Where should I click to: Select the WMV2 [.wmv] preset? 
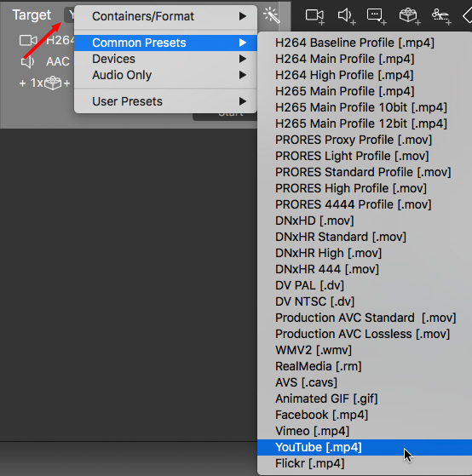click(365, 350)
